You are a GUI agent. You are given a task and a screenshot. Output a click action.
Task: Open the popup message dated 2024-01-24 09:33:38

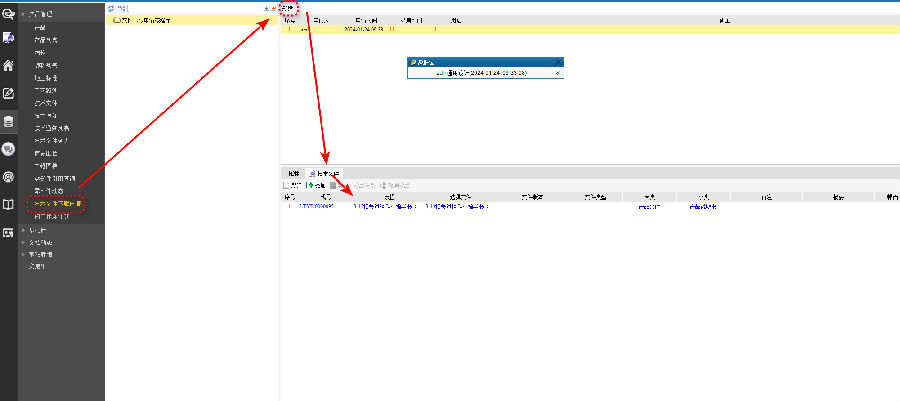482,73
